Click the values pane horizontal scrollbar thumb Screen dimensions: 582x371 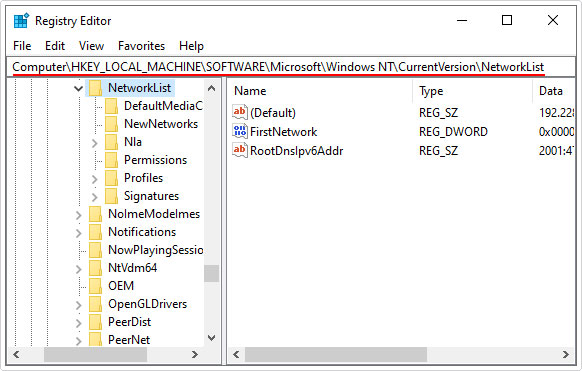[336, 355]
